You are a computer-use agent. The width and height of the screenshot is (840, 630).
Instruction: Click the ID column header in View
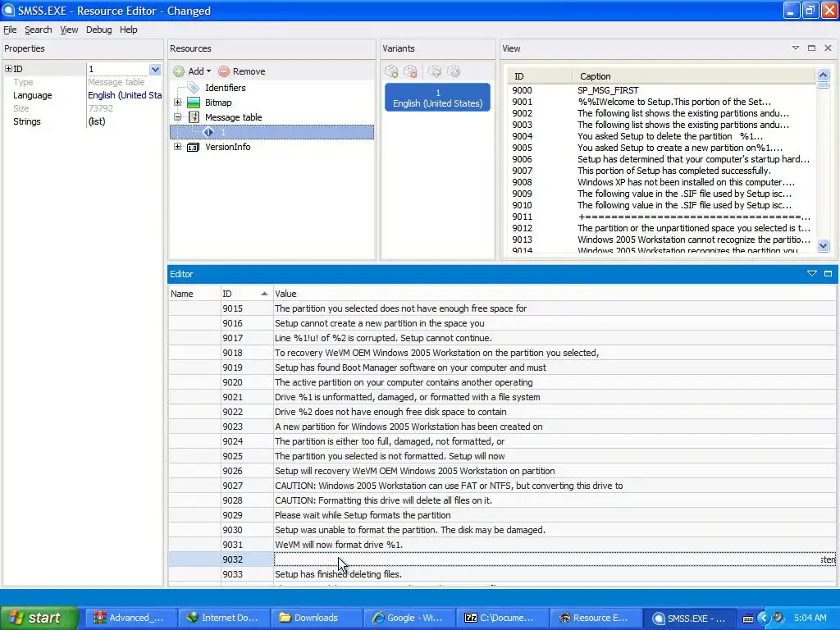[540, 76]
